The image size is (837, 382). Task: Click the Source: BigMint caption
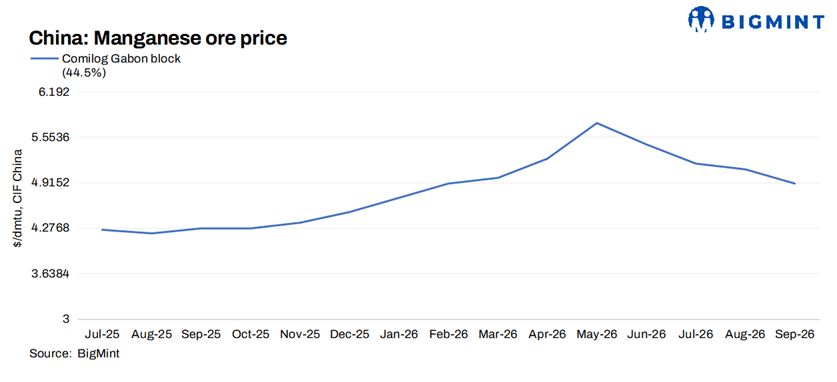pos(74,354)
